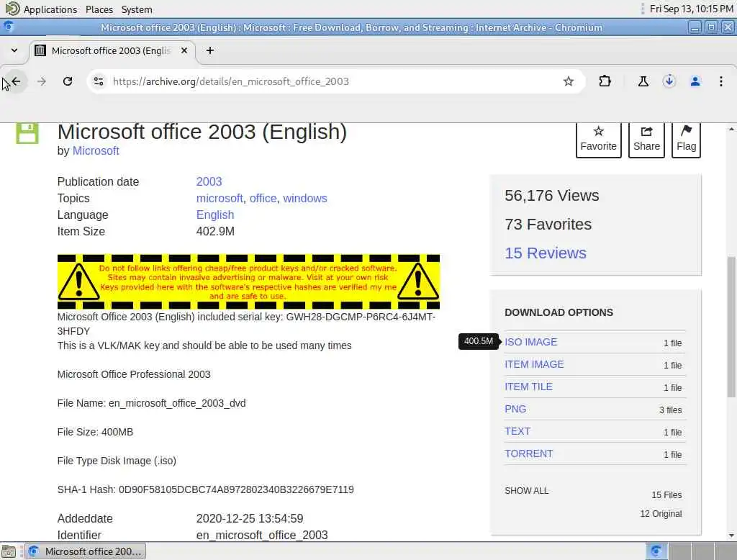The width and height of the screenshot is (737, 560).
Task: Click the Favorite star button
Action: 598,140
